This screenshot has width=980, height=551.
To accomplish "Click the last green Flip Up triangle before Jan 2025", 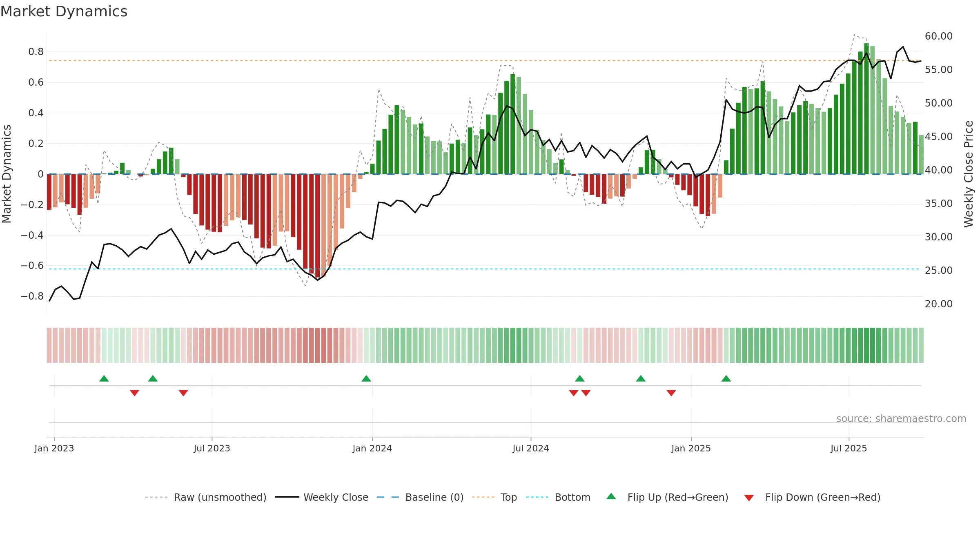I will pyautogui.click(x=641, y=378).
